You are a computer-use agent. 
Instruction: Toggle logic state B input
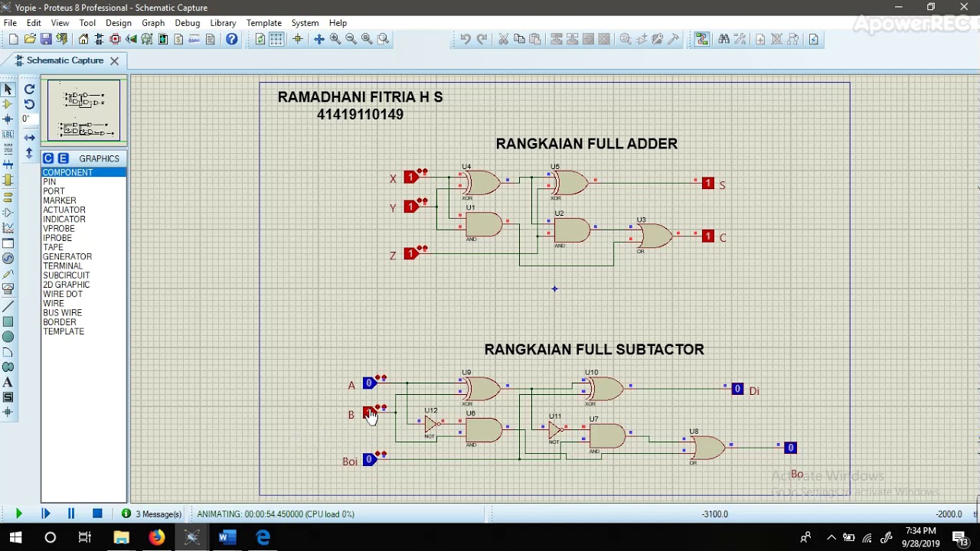coord(369,412)
